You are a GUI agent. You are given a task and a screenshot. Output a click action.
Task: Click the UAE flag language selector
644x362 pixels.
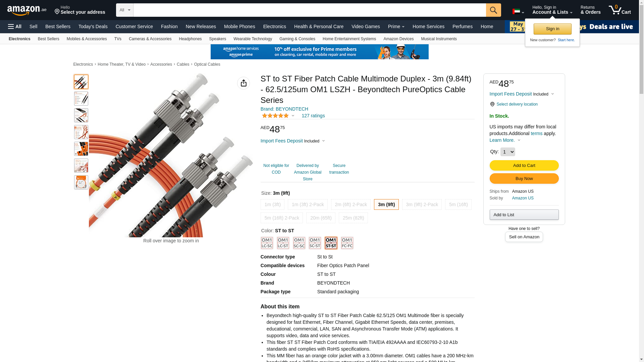pos(518,12)
